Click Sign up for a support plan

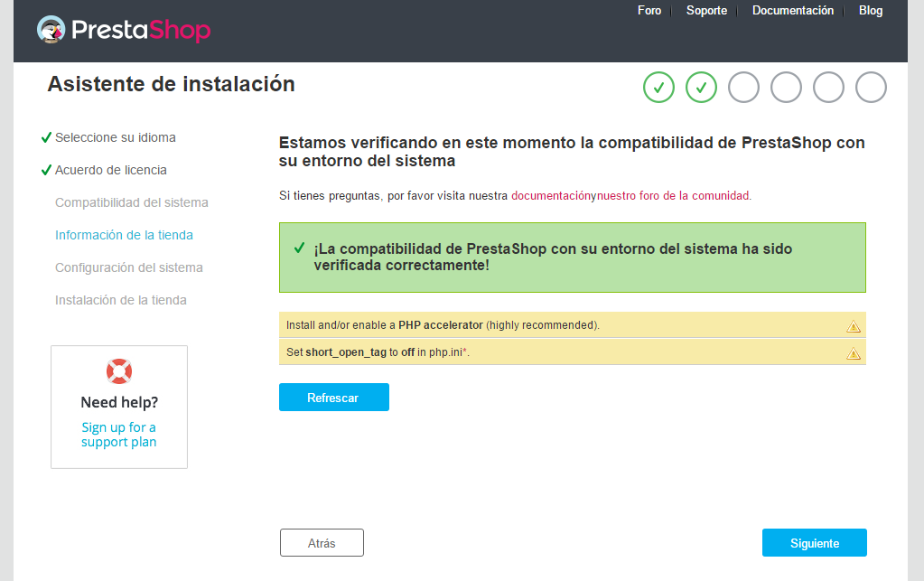click(x=119, y=435)
